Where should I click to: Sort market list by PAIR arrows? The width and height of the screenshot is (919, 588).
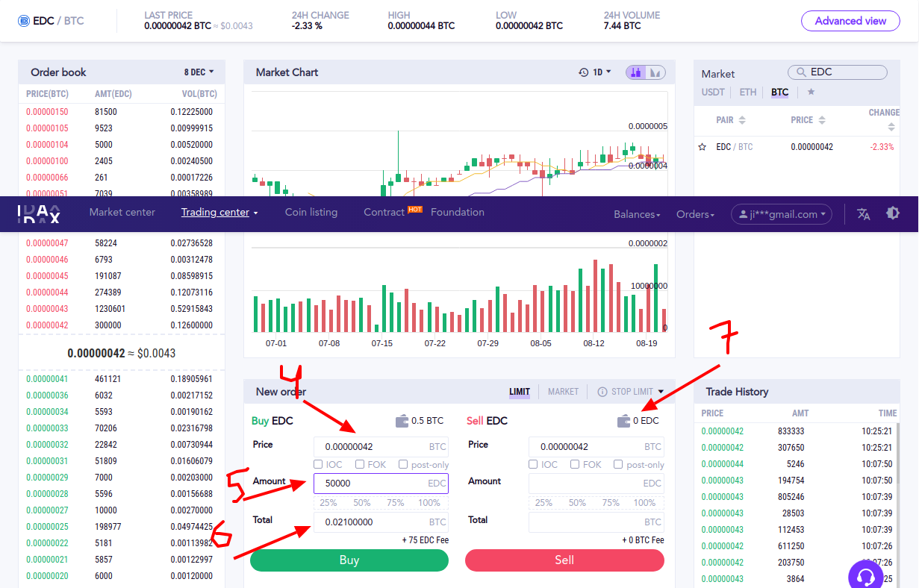pos(742,120)
